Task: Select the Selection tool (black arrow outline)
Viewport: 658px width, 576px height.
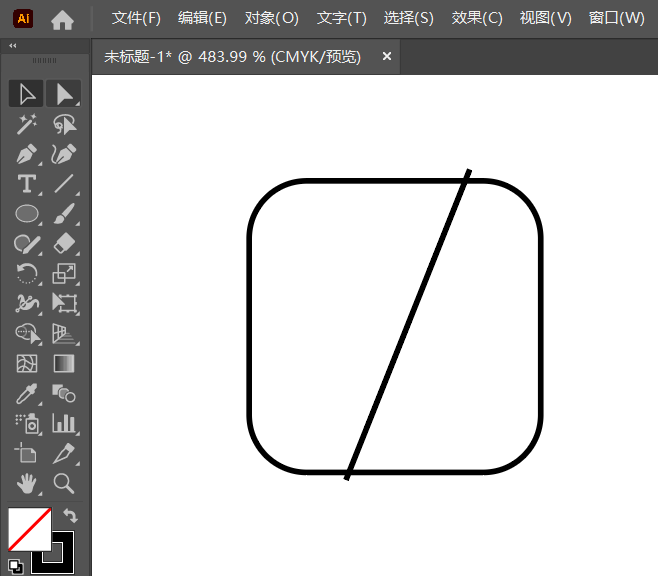Action: click(26, 94)
